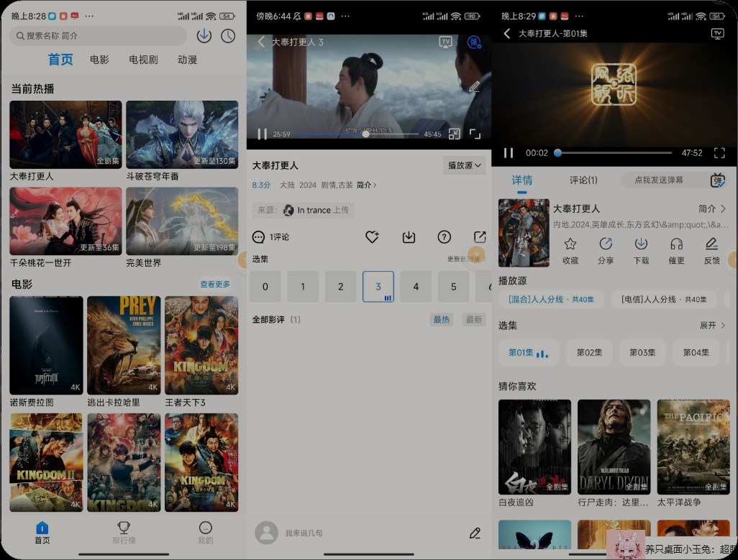The image size is (738, 560).
Task: Open the In trance uploader source
Action: coord(303,210)
